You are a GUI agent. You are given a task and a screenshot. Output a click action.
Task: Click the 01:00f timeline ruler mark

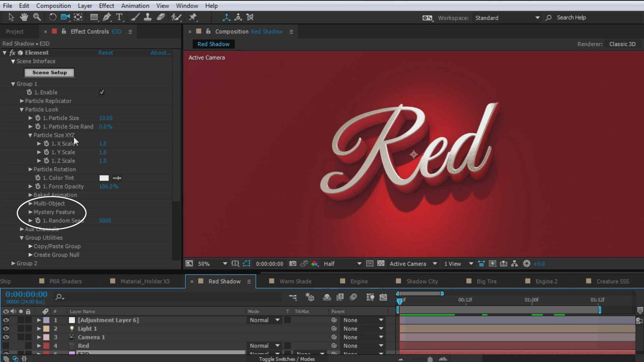pos(531,300)
